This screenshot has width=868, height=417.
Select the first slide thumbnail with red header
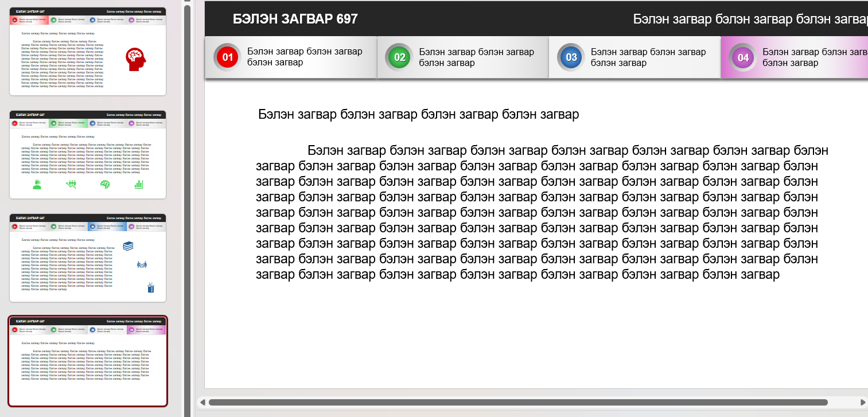(88, 52)
